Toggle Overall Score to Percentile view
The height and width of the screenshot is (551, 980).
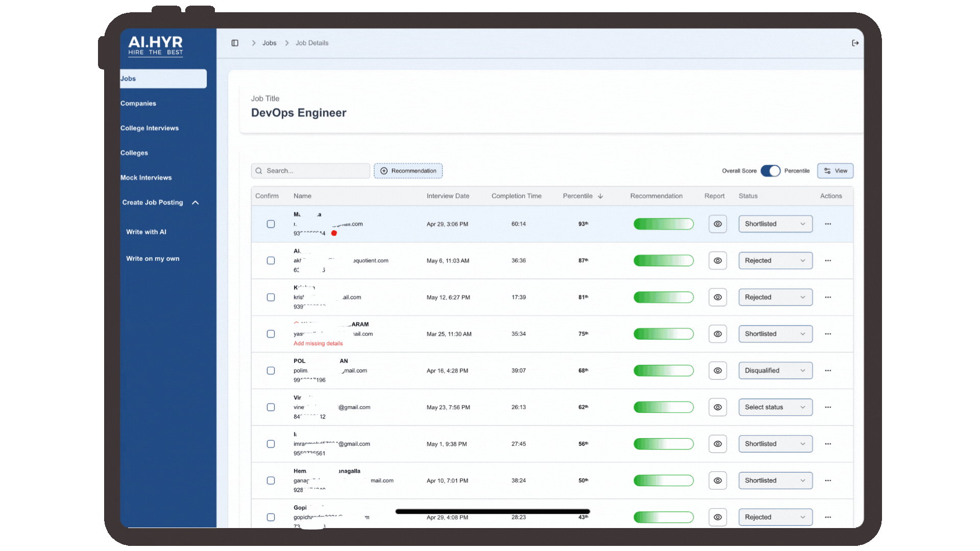(771, 170)
